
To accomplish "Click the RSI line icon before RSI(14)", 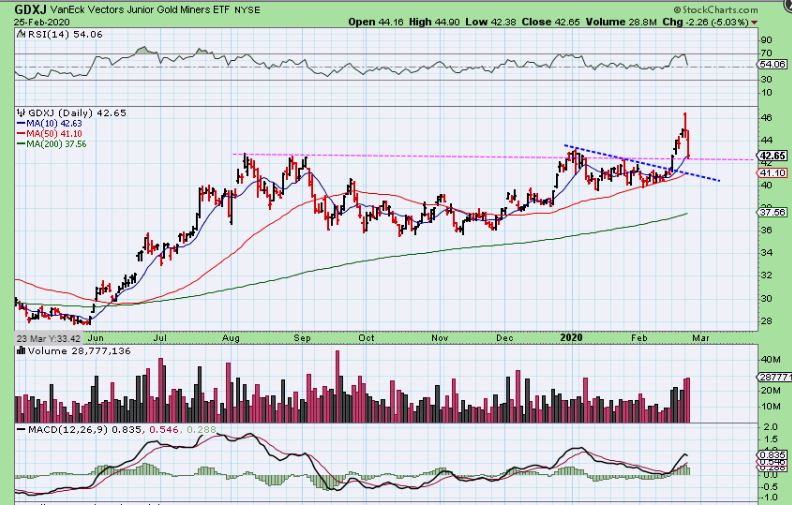I will 21,34.
